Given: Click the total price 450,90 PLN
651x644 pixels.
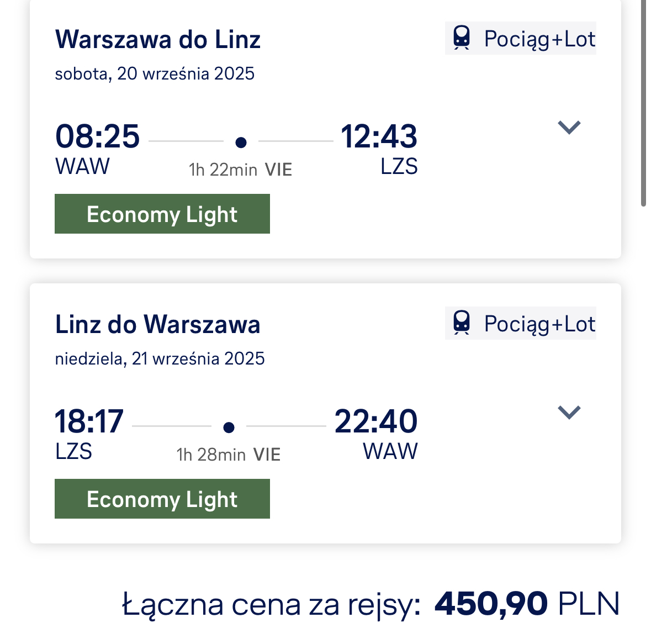Looking at the screenshot, I should [x=527, y=604].
